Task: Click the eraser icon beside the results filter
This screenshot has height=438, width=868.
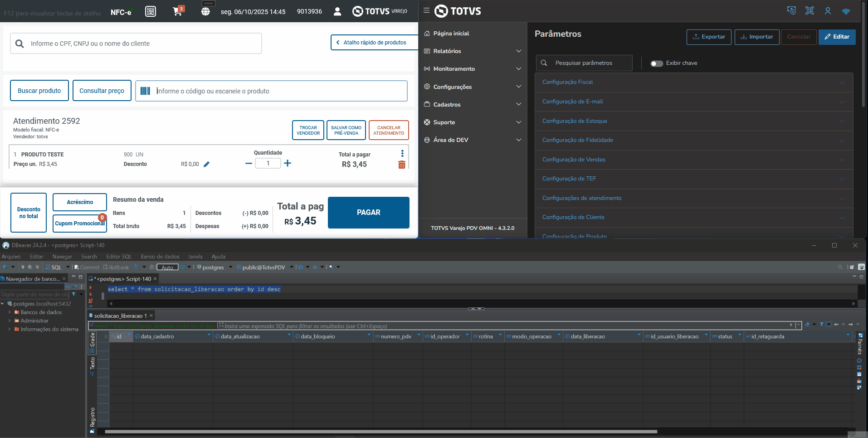Action: pos(807,324)
